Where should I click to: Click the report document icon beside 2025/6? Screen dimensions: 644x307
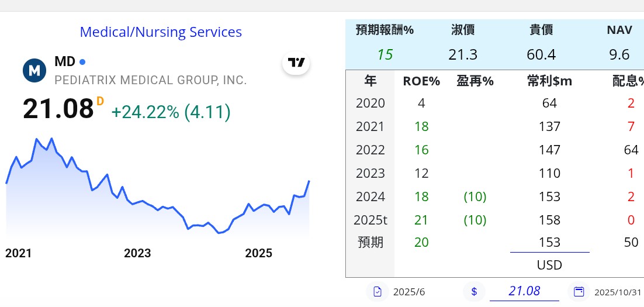tap(378, 291)
